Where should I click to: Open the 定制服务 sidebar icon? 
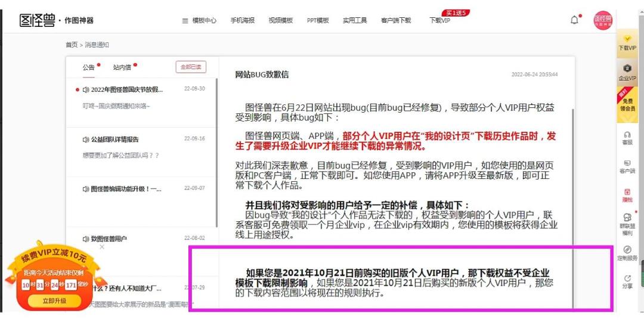click(627, 253)
